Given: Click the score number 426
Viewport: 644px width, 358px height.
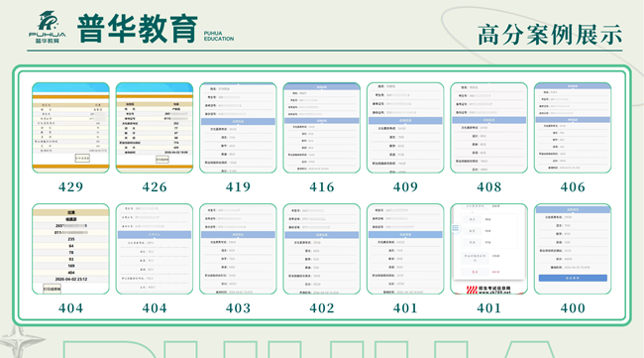Looking at the screenshot, I should [x=155, y=187].
